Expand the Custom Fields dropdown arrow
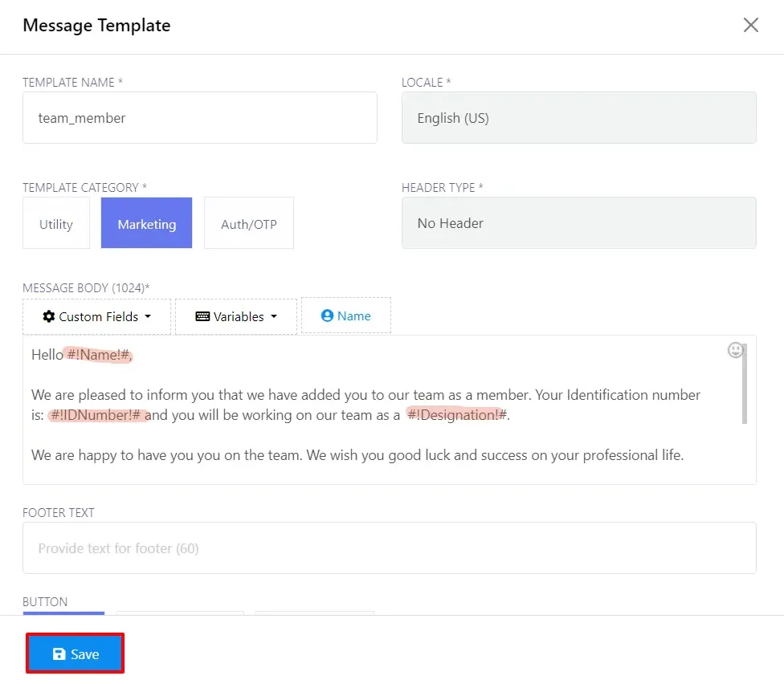Image resolution: width=784 pixels, height=684 pixels. coord(148,316)
